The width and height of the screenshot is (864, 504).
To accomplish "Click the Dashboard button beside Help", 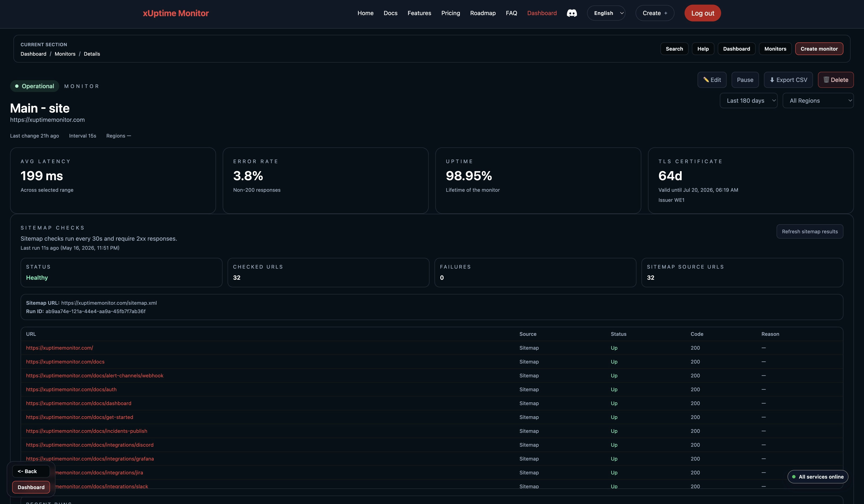I will pos(736,49).
